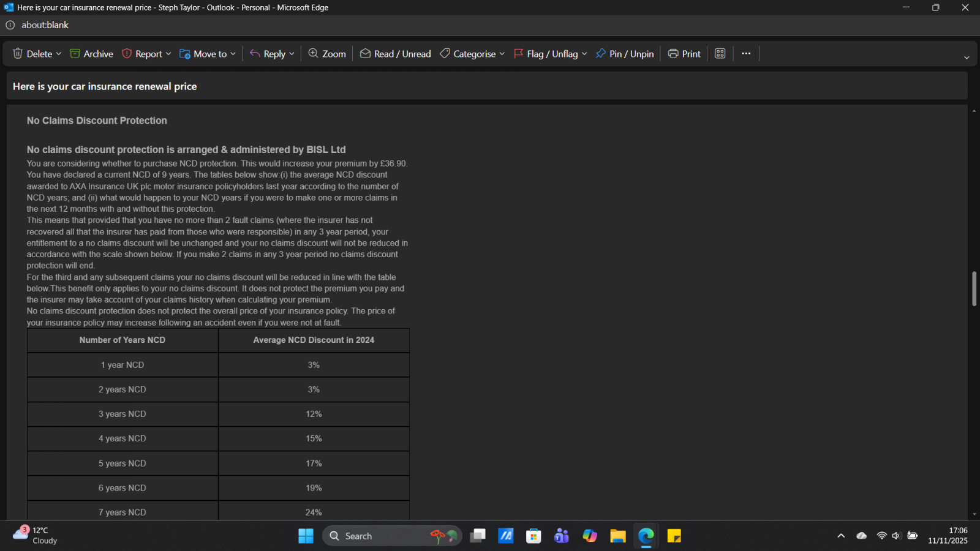Archive this email message
The width and height of the screenshot is (980, 551).
[x=91, y=54]
